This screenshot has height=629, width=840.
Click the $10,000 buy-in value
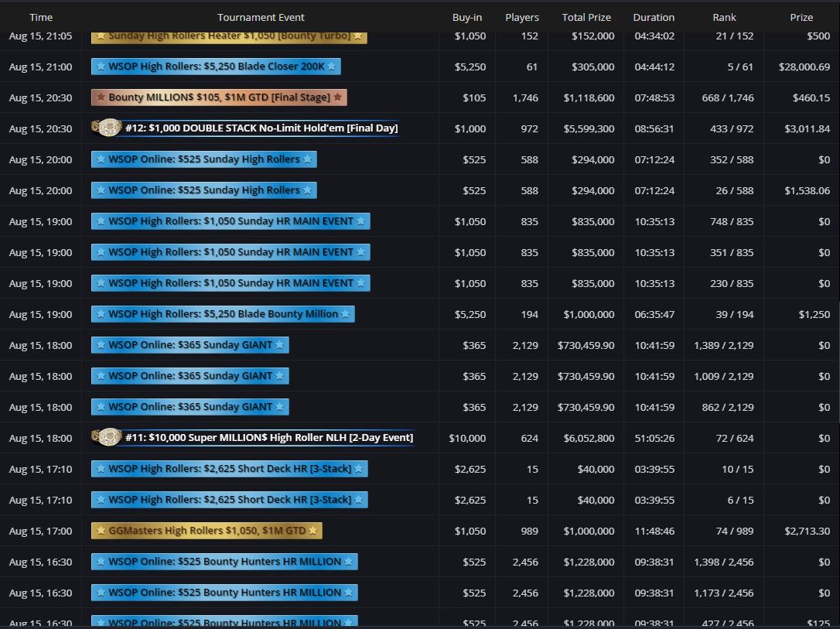pos(467,438)
